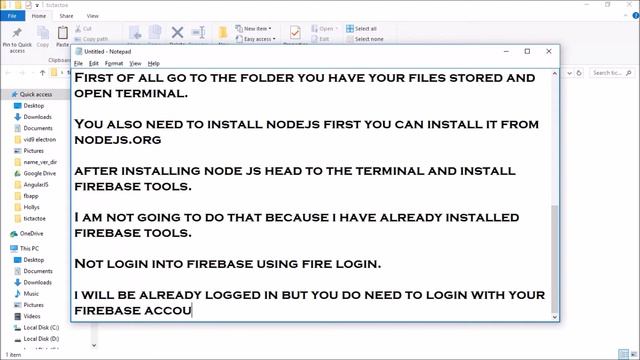Viewport: 640px width, 360px height.
Task: Open Downloads under Quick access
Action: coord(38,117)
